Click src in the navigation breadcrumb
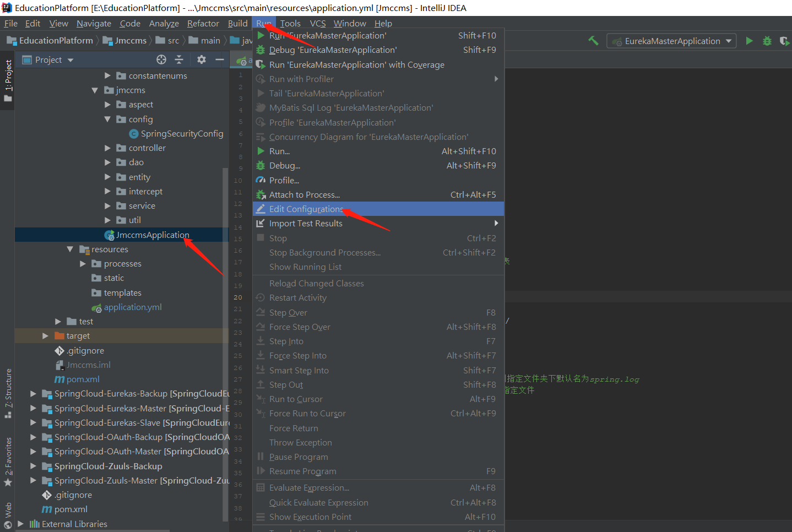 coord(167,40)
